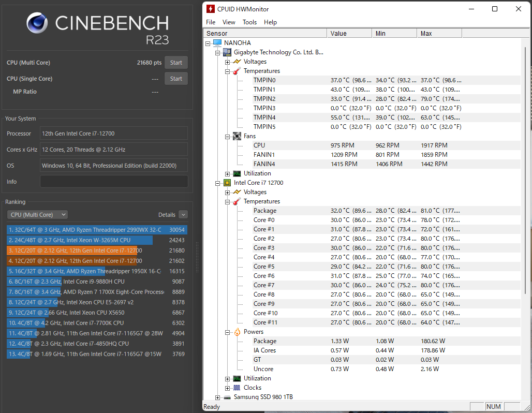Collapse the Fans node
Viewport: 532px width, 413px height.
(227, 137)
